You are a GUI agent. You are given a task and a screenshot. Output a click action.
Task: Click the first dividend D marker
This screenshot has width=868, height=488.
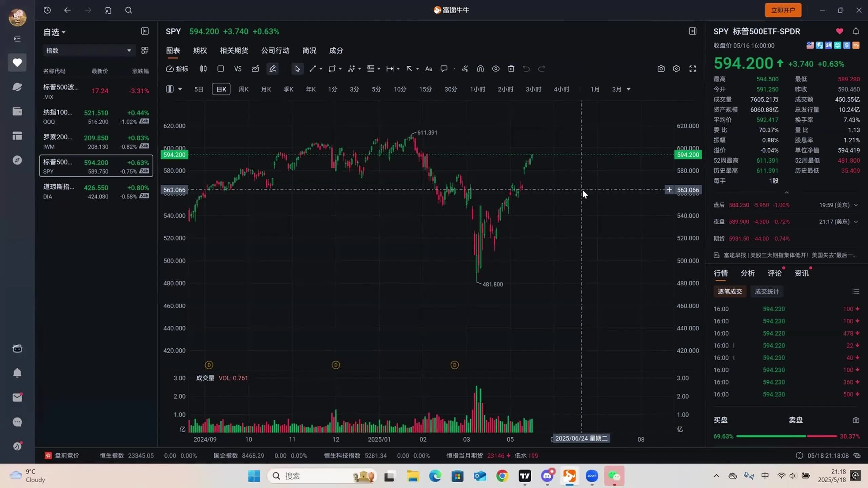(x=209, y=365)
